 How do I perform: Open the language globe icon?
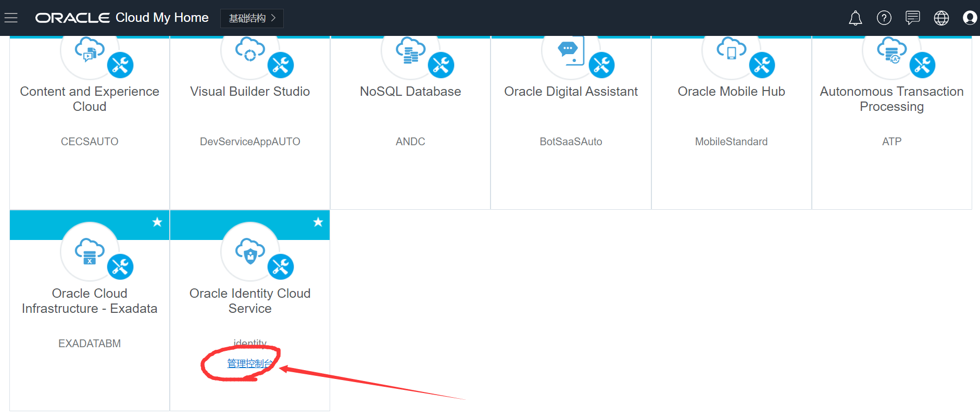click(941, 18)
